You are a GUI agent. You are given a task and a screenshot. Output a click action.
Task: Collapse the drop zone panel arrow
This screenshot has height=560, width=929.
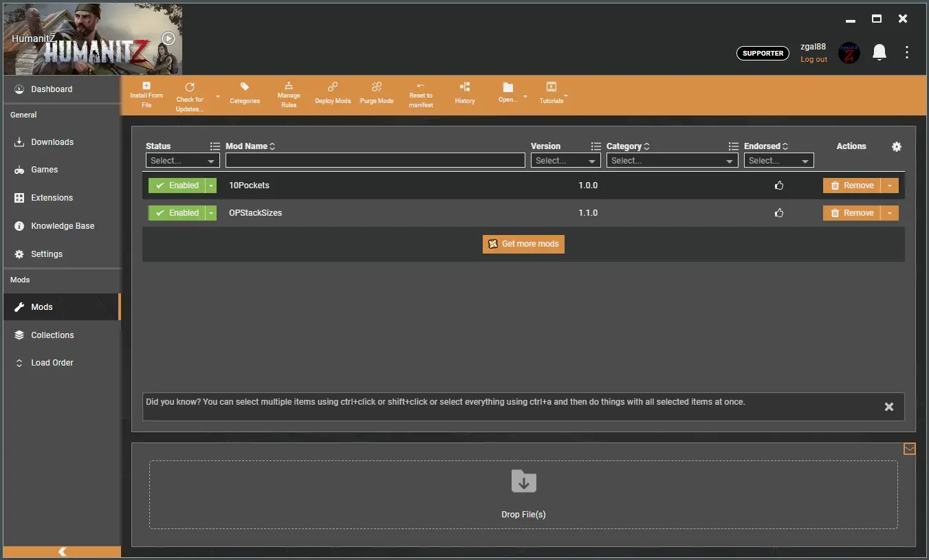pos(910,449)
